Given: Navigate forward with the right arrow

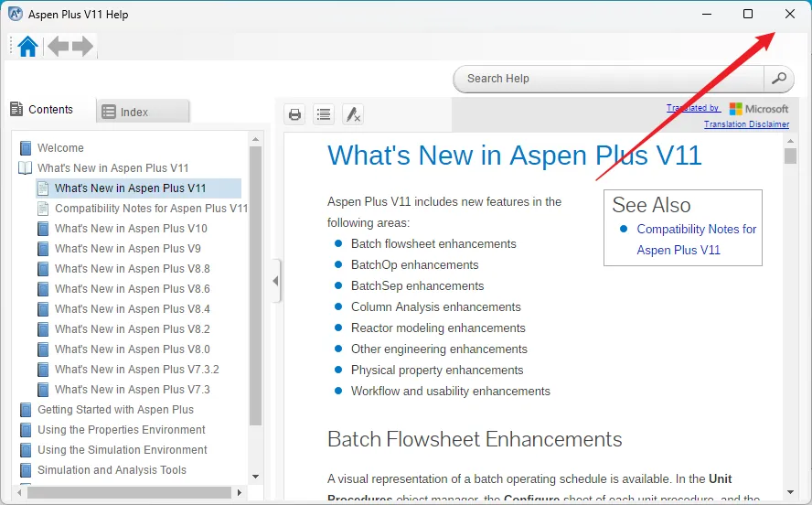Looking at the screenshot, I should tap(82, 46).
